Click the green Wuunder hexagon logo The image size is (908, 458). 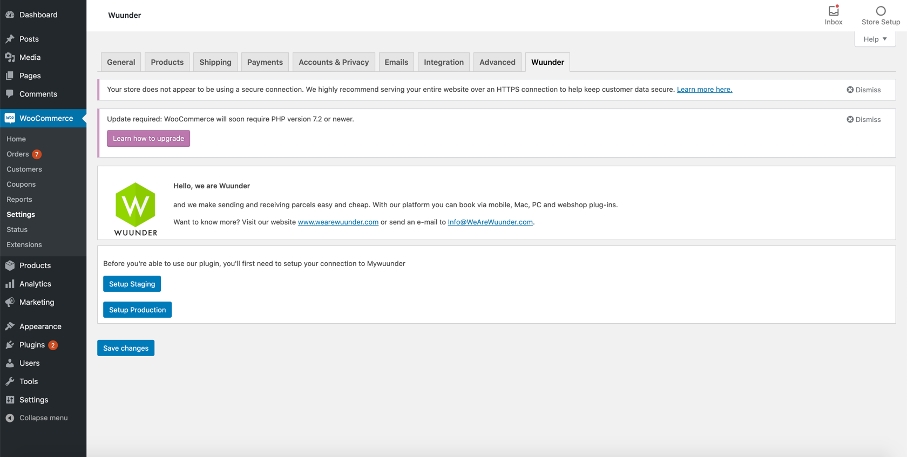click(x=136, y=204)
